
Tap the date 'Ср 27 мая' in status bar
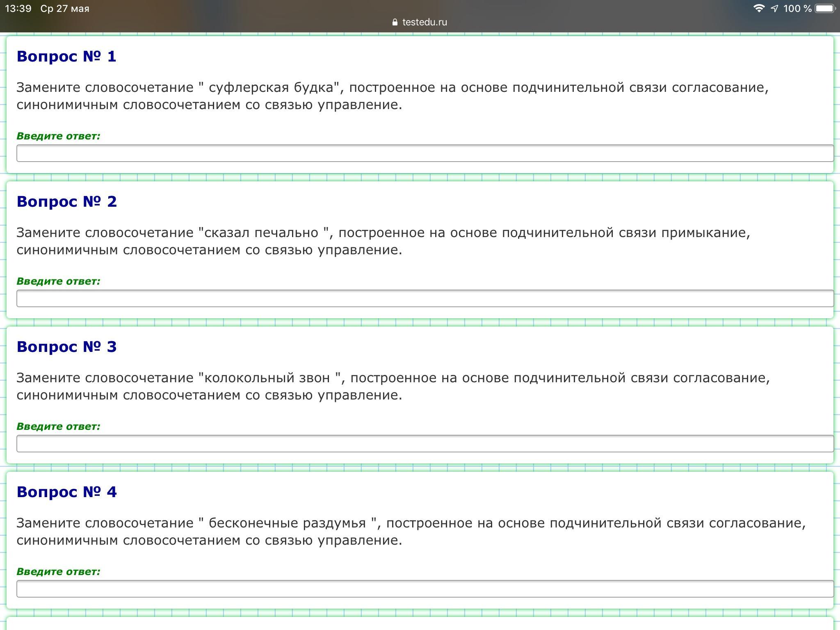click(x=64, y=8)
